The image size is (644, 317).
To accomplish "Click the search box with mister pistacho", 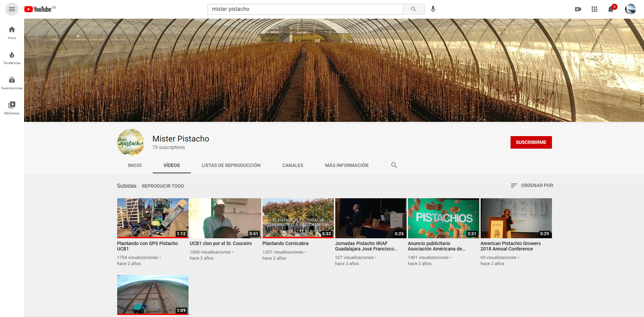I will pyautogui.click(x=305, y=9).
